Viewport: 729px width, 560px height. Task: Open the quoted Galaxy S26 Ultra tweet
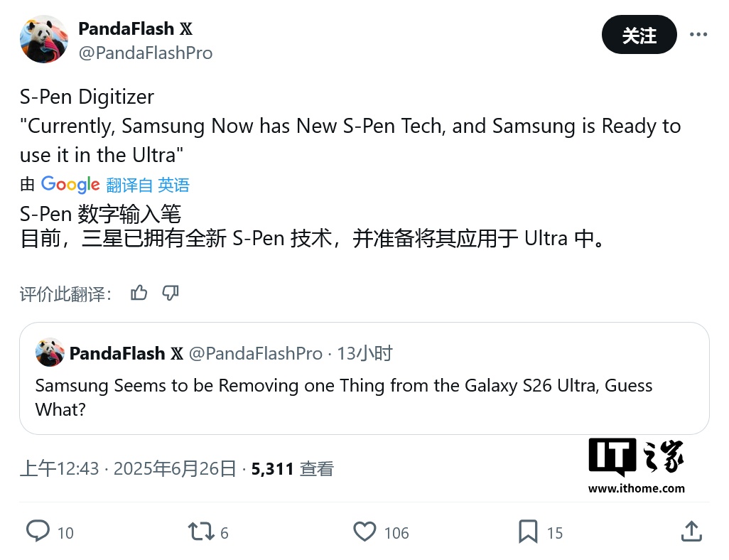coord(364,379)
